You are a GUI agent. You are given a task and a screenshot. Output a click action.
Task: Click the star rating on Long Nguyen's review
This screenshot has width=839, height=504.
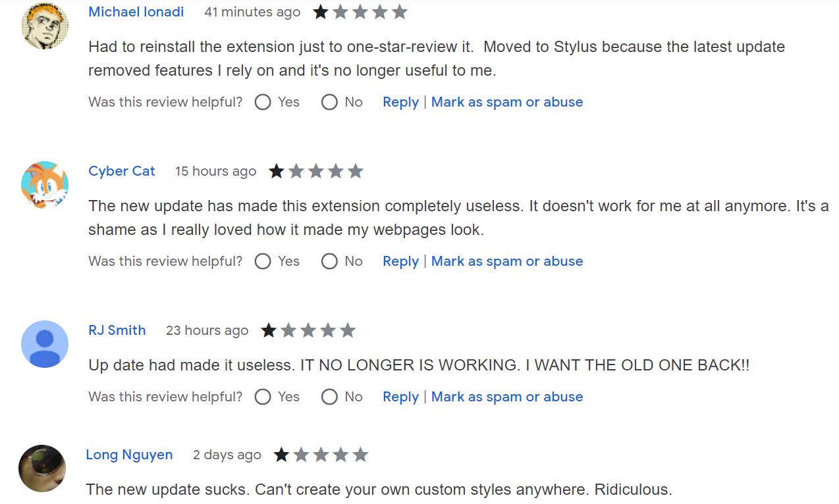pos(321,455)
